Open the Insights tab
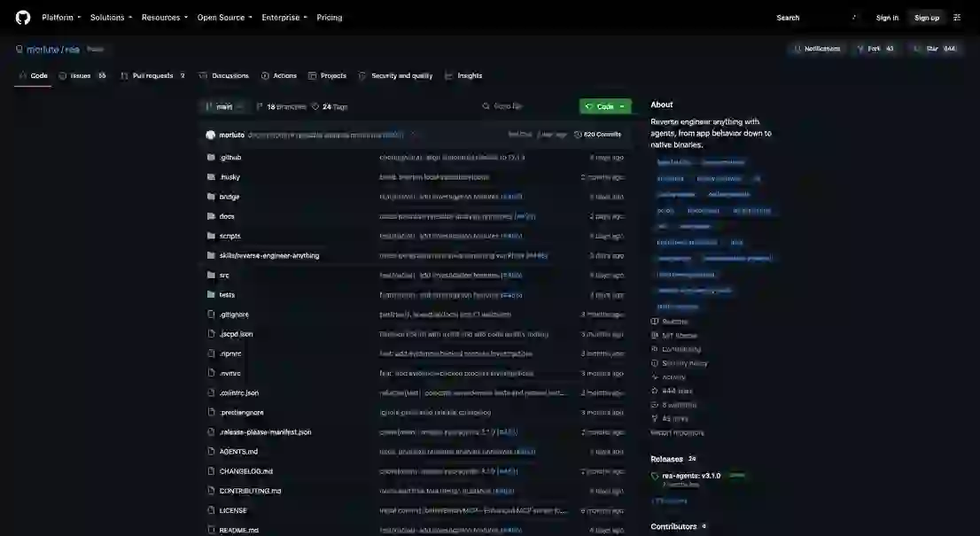The width and height of the screenshot is (980, 536). (463, 75)
